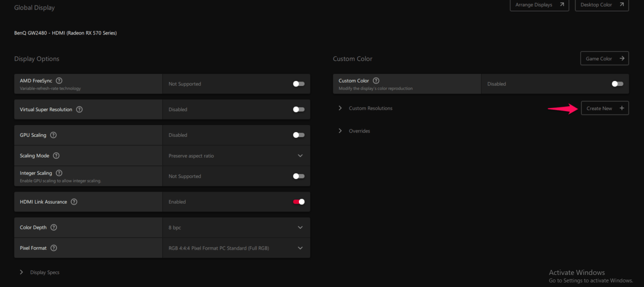The image size is (644, 287).
Task: Click the 'Preserve aspect ratio' value
Action: pyautogui.click(x=191, y=156)
